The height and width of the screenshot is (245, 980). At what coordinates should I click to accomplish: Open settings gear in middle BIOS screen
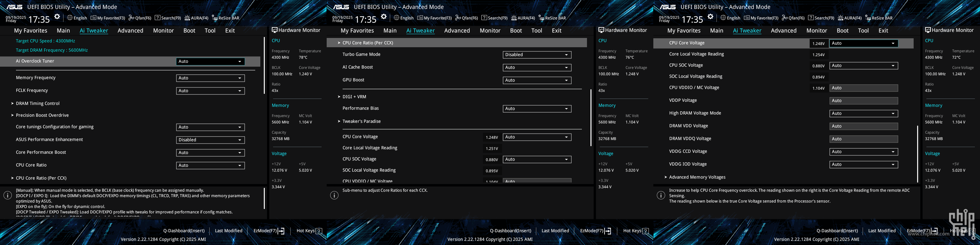[384, 17]
